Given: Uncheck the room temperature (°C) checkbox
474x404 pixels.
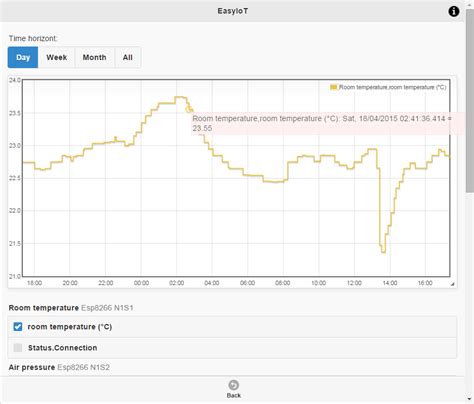Looking at the screenshot, I should (18, 327).
